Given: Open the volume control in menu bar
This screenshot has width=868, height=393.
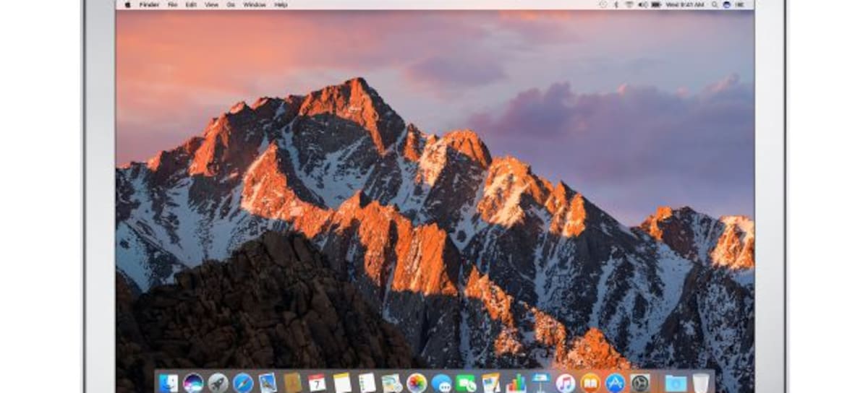Looking at the screenshot, I should click(643, 4).
